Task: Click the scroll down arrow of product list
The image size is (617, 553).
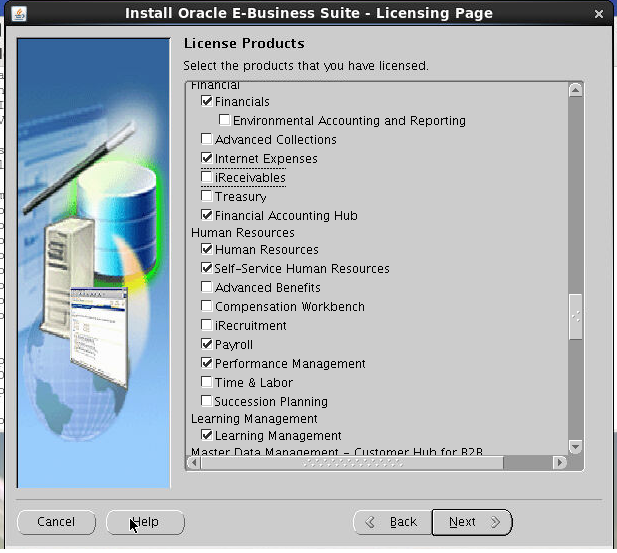Action: coord(575,447)
